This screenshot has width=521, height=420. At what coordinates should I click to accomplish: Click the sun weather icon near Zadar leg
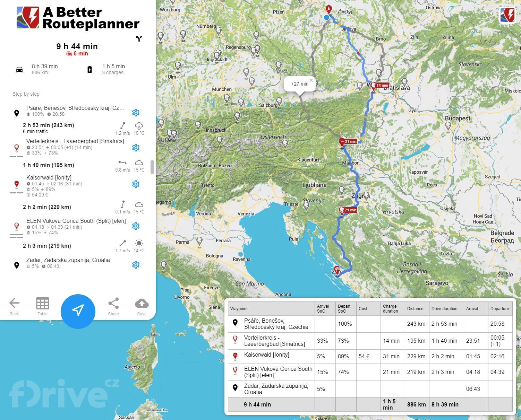[x=139, y=243]
